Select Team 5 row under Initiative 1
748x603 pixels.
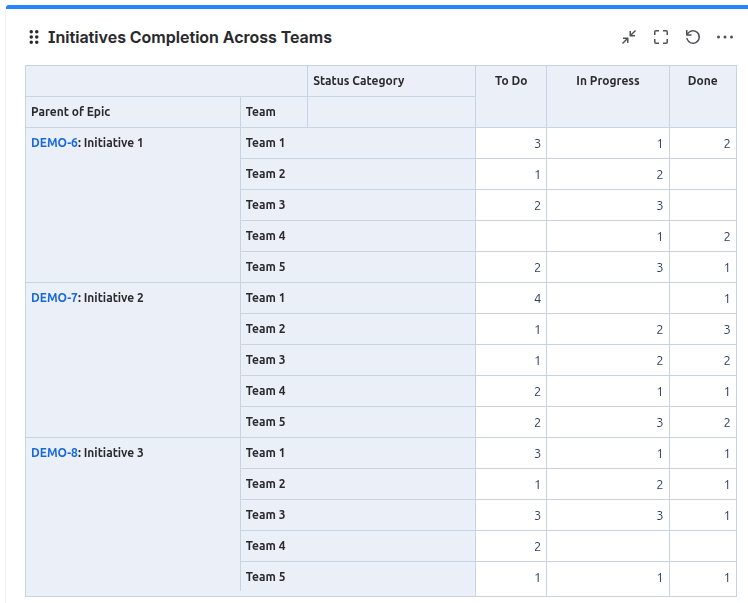pos(358,267)
